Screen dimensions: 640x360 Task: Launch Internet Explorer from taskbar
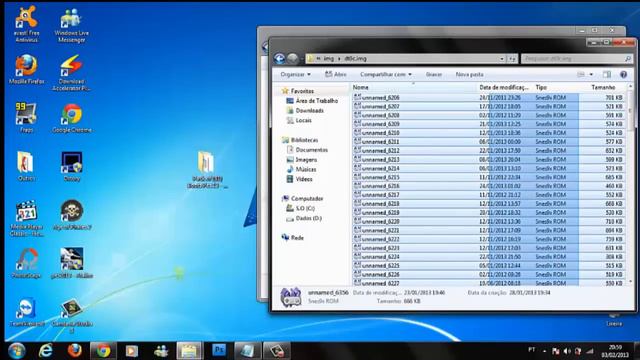point(46,351)
